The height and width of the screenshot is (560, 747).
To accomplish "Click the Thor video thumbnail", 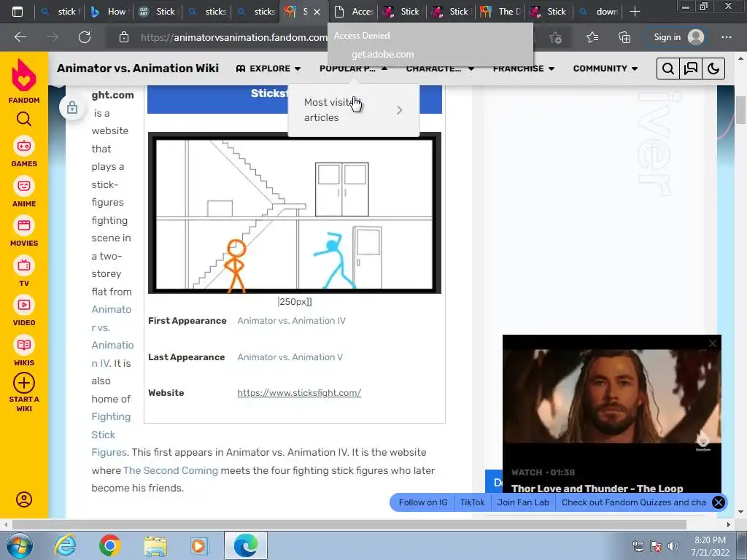I will (x=612, y=396).
